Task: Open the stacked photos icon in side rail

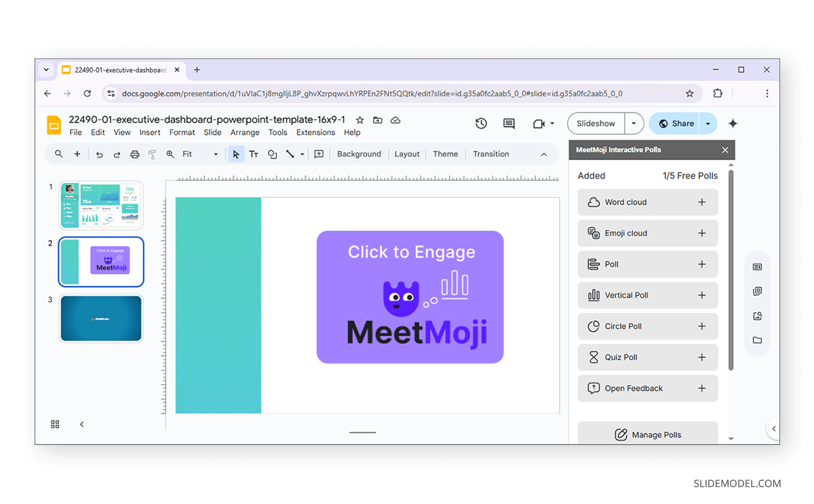Action: [758, 291]
